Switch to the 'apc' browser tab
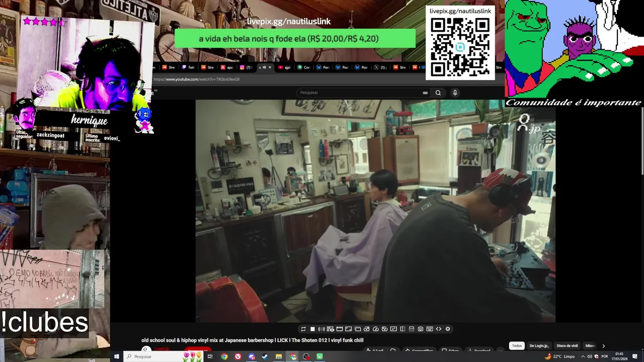This screenshot has height=362, width=644. pyautogui.click(x=226, y=67)
